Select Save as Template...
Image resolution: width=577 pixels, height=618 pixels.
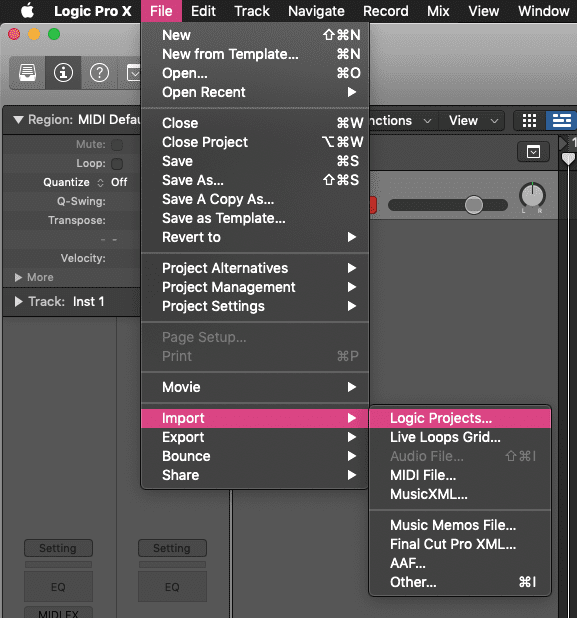(255, 218)
